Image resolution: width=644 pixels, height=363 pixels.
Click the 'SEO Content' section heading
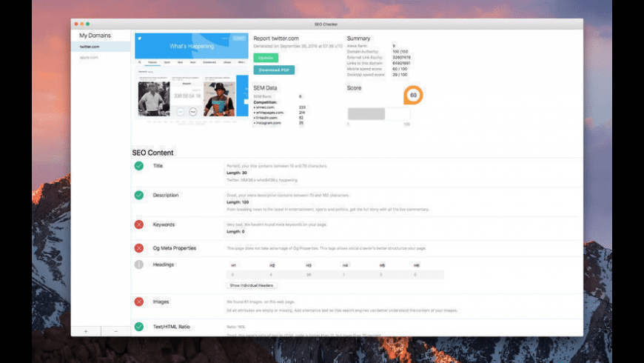(x=152, y=153)
